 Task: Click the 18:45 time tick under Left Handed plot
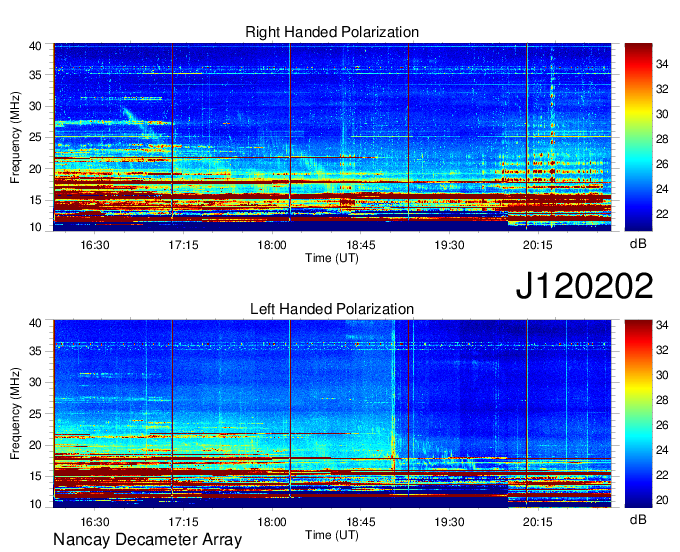tap(360, 522)
